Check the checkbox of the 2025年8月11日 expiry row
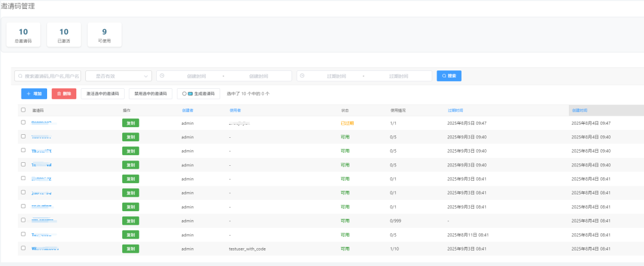 point(23,234)
